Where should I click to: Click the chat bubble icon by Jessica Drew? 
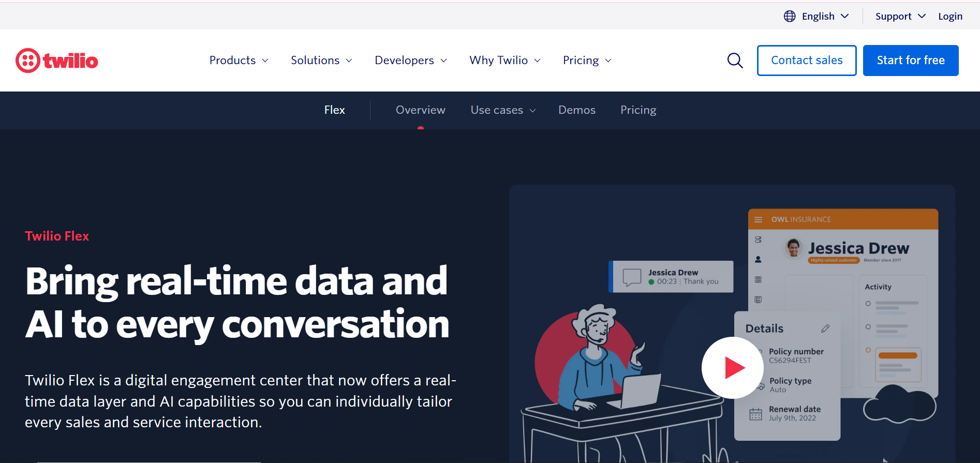pos(632,277)
